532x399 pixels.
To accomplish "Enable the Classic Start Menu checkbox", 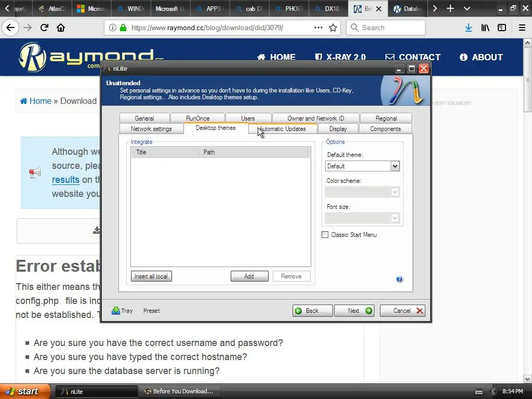I will (x=325, y=234).
